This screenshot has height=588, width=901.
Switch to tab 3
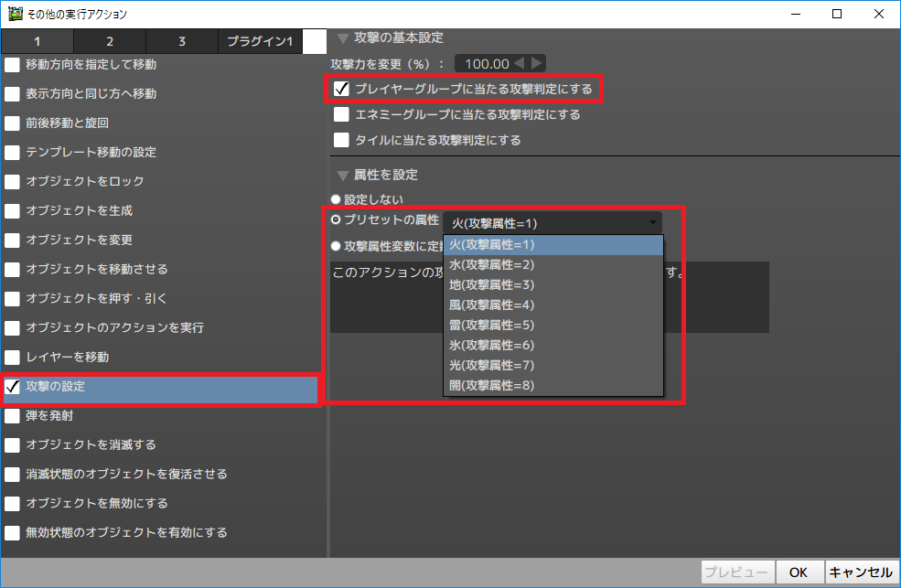[182, 41]
